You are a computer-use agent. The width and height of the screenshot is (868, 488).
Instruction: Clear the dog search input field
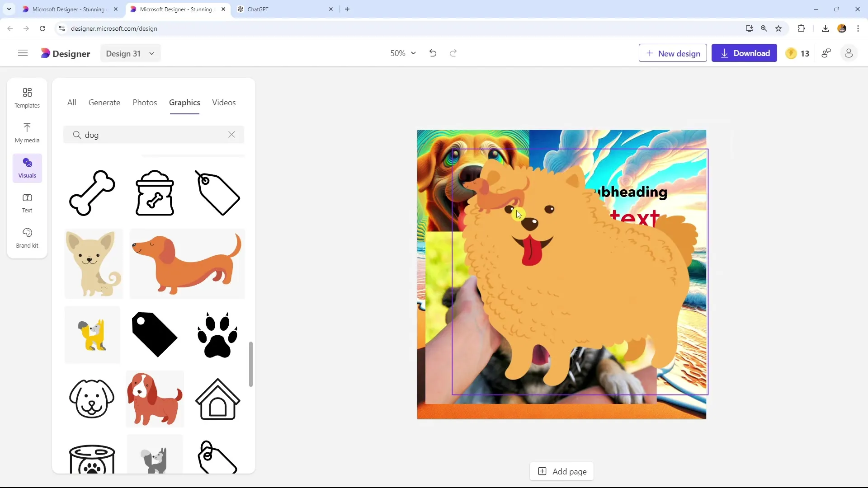[x=232, y=134]
